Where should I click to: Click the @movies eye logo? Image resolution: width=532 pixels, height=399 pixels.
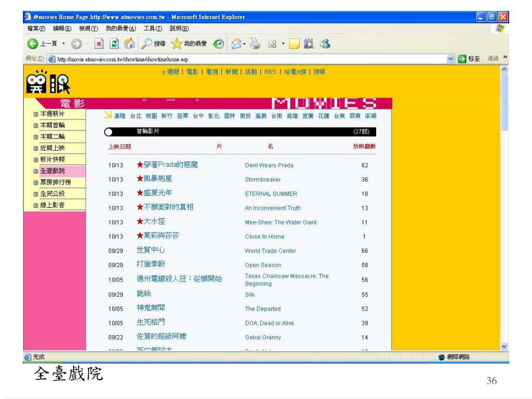48,82
